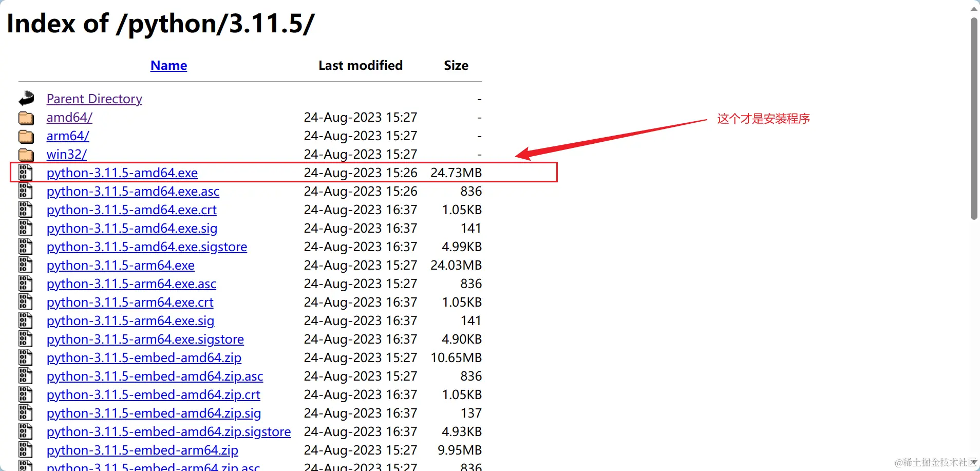The image size is (980, 471).
Task: Click file icon beside python-3.11.5-embed-amd64.zip.sigstore
Action: point(26,431)
